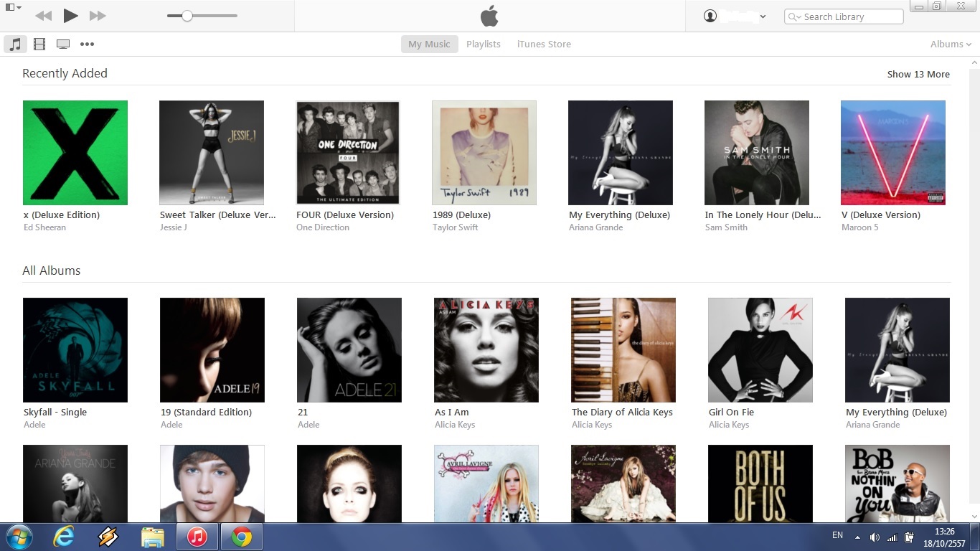Select the "Girl On Fie" album title

732,412
